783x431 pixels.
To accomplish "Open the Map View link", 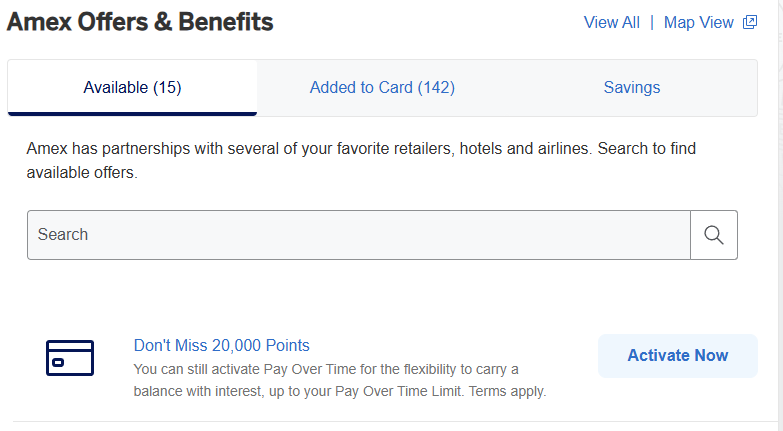I will pyautogui.click(x=699, y=22).
